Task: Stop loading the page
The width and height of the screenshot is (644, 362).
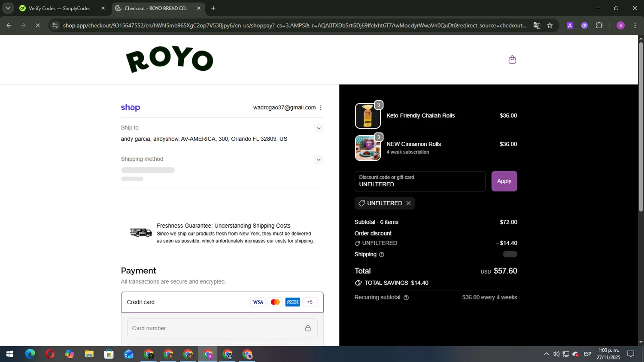Action: pos(38,26)
